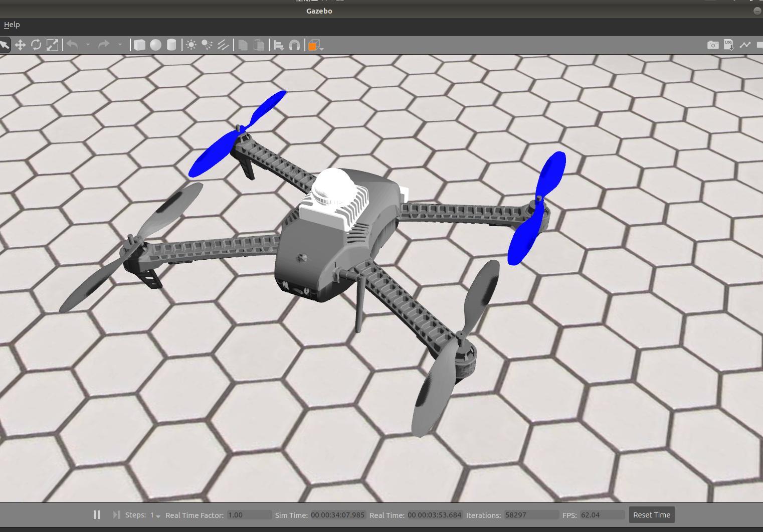
Task: Step the simulation forward once
Action: (x=116, y=514)
